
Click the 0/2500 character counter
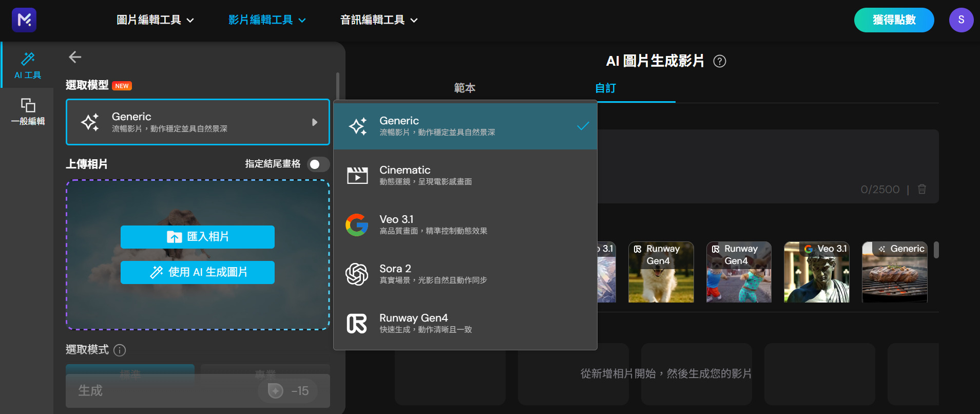pyautogui.click(x=880, y=190)
